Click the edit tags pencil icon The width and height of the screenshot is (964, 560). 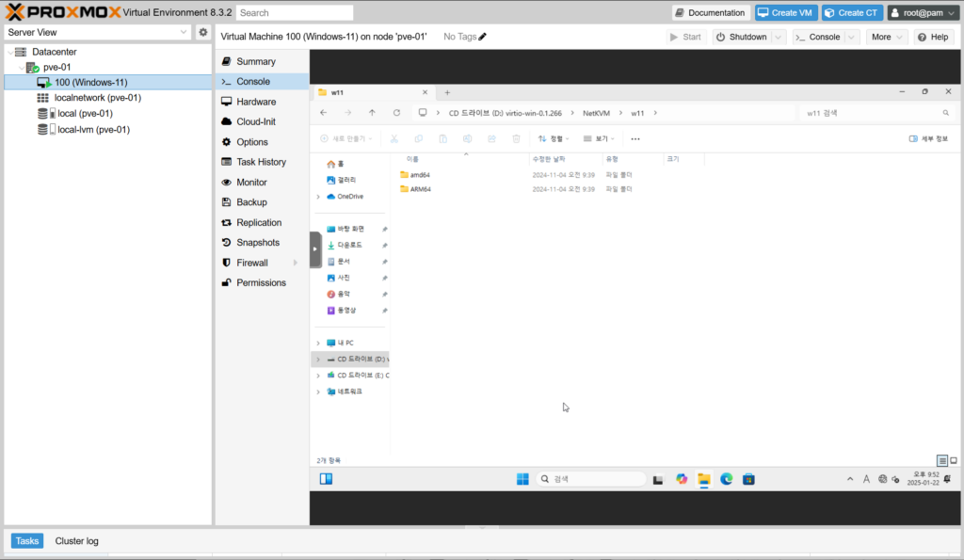coord(483,37)
